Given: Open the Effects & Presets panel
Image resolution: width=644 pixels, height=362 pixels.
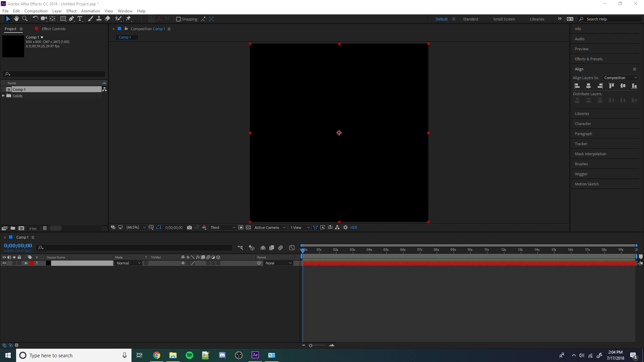Looking at the screenshot, I should pos(588,59).
